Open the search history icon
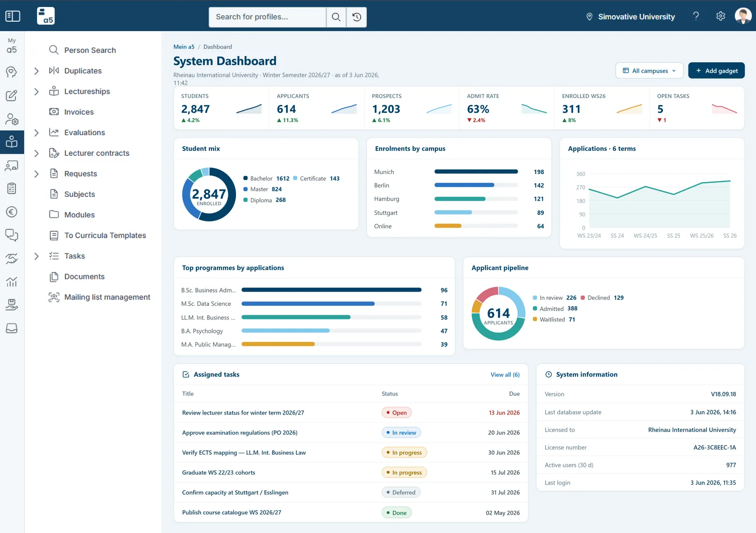756x533 pixels. click(x=357, y=17)
